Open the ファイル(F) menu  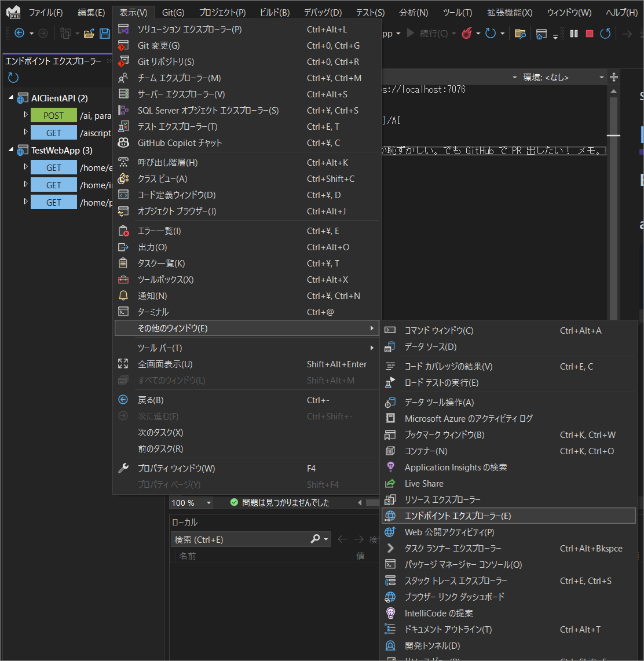[x=46, y=13]
